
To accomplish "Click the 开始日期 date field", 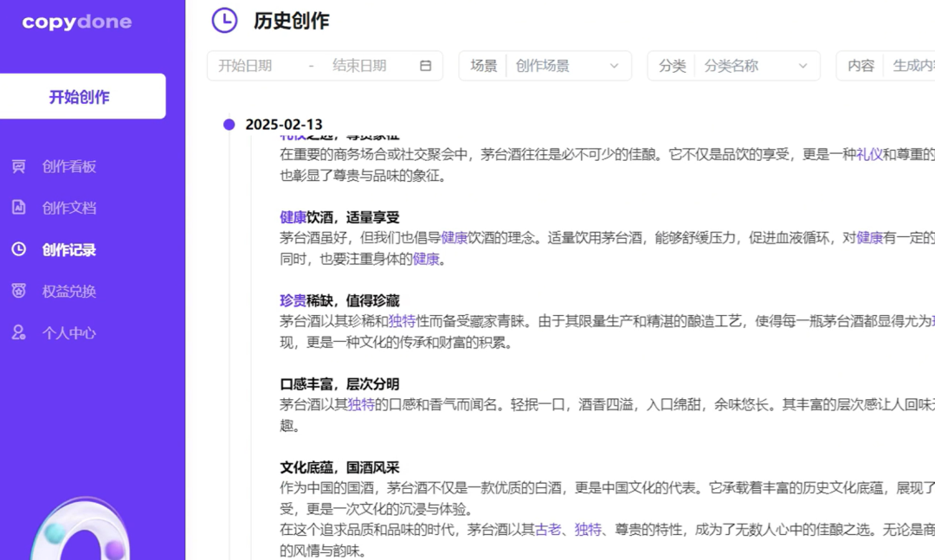I will (245, 66).
